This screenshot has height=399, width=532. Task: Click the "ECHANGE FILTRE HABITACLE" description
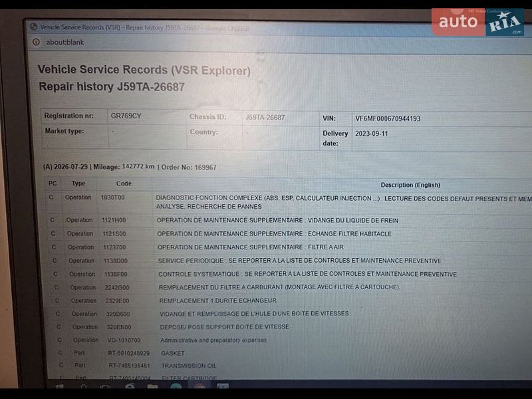click(x=350, y=234)
